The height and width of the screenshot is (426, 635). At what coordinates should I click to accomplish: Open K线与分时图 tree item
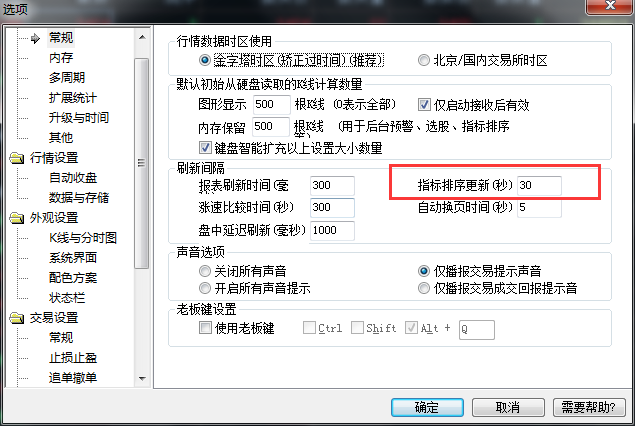pyautogui.click(x=83, y=238)
